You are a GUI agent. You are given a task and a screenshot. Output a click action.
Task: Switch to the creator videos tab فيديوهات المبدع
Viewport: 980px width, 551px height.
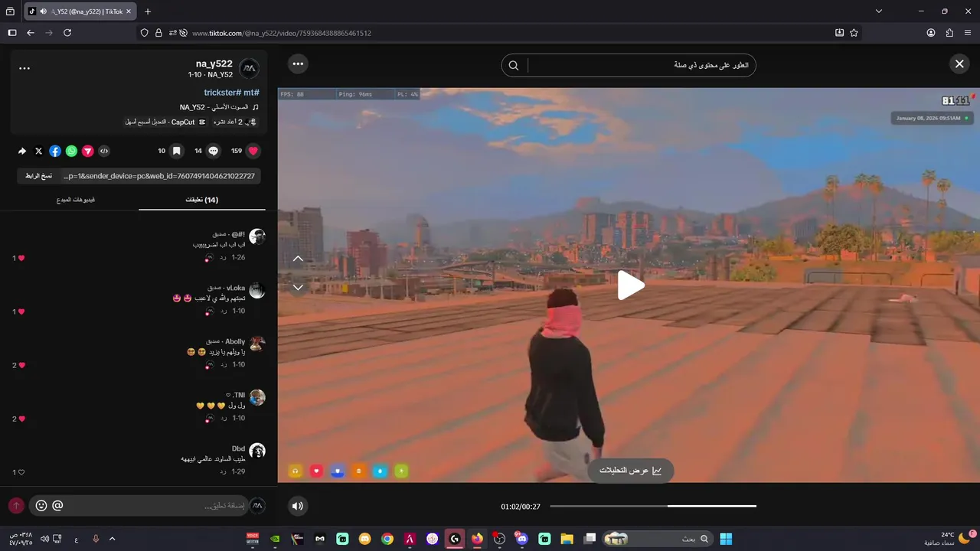click(76, 200)
